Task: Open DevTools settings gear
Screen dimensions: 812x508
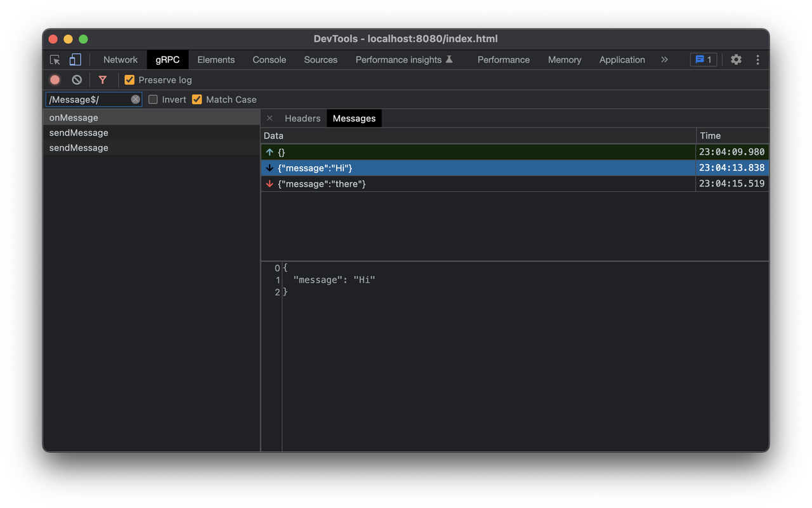Action: pyautogui.click(x=736, y=59)
